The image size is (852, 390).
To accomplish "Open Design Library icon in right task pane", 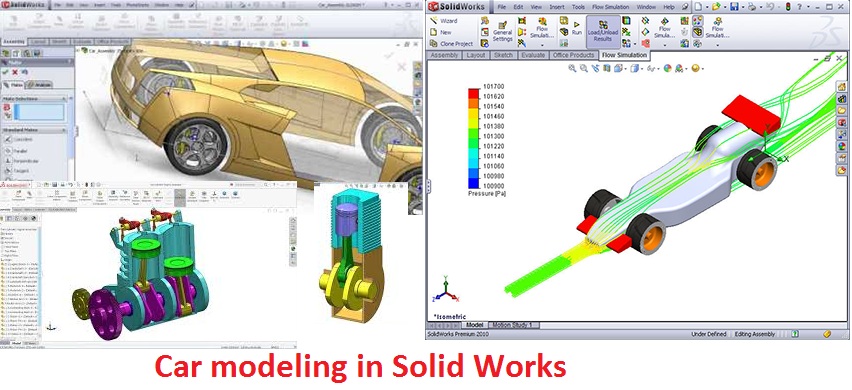I will click(x=842, y=98).
